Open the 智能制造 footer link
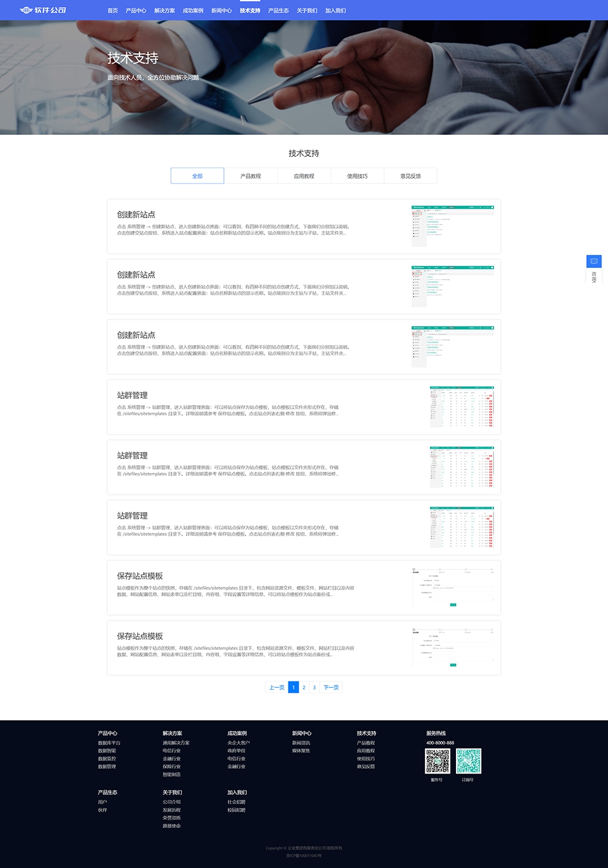This screenshot has width=608, height=868. click(172, 775)
